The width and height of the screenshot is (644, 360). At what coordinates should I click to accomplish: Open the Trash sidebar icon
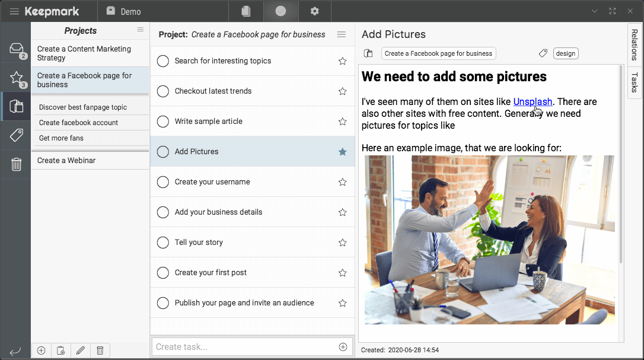coord(16,164)
